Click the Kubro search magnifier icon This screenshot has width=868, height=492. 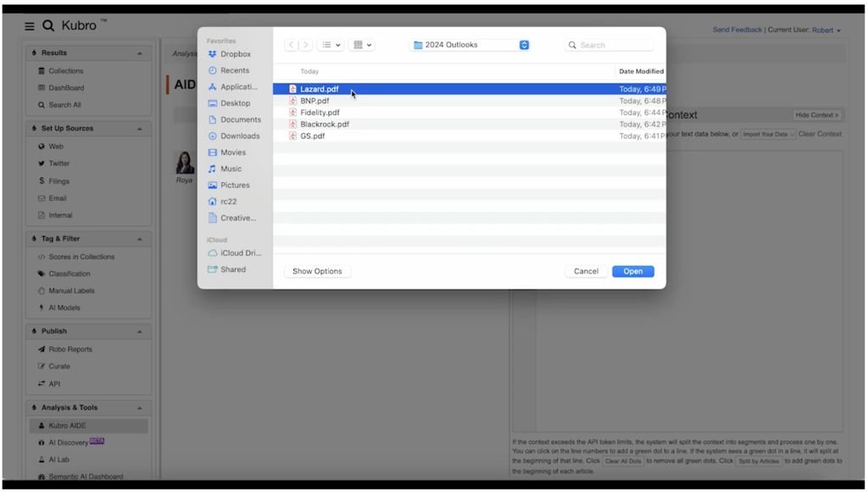tap(48, 26)
